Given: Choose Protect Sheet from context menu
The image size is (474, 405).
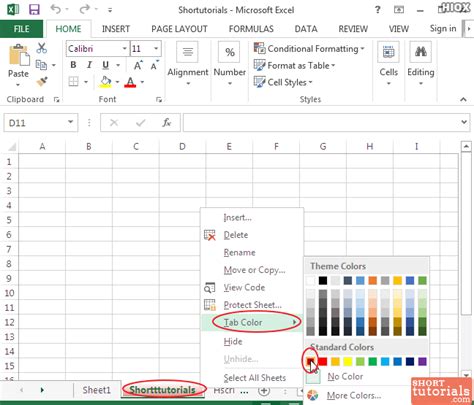Looking at the screenshot, I should click(x=252, y=305).
